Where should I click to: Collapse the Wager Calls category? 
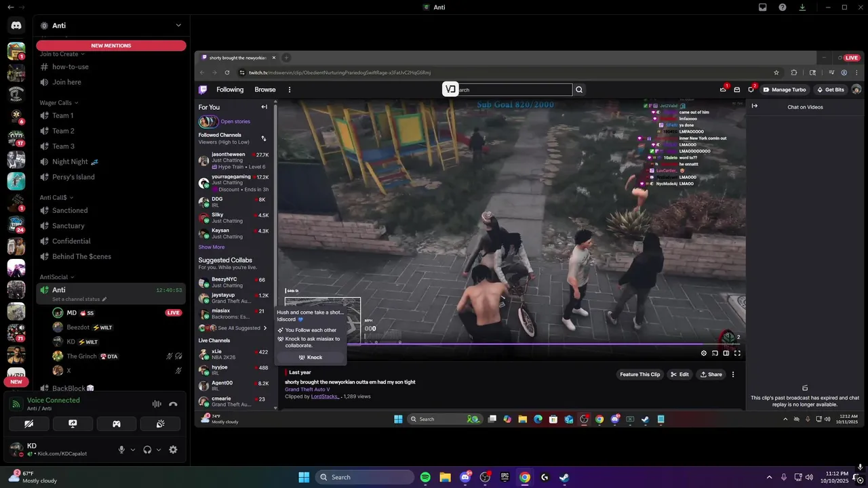[59, 103]
